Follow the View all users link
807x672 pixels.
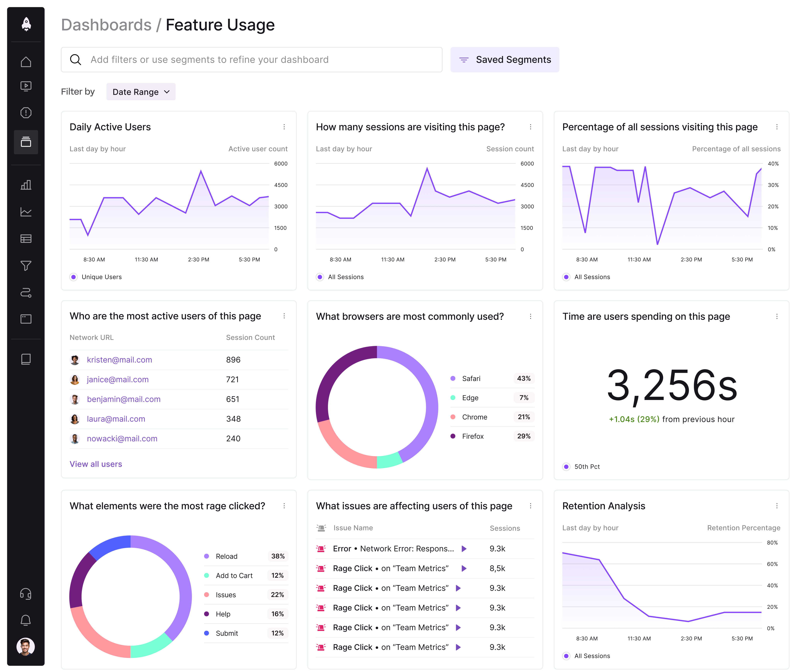click(96, 464)
